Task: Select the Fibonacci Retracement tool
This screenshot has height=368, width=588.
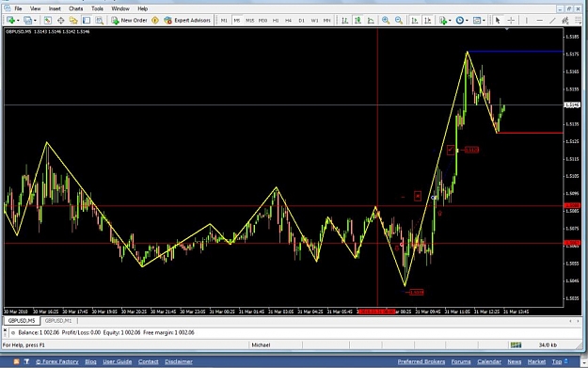Action: pos(578,21)
